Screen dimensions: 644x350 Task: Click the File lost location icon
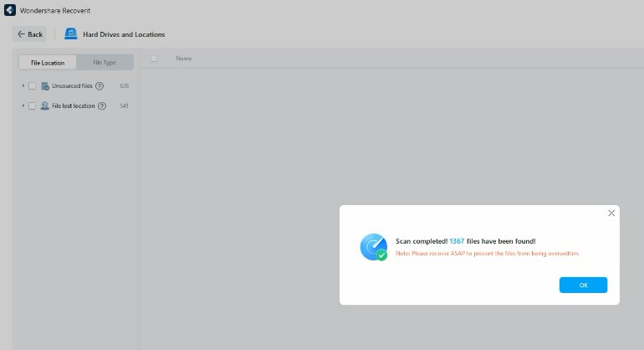[x=45, y=106]
